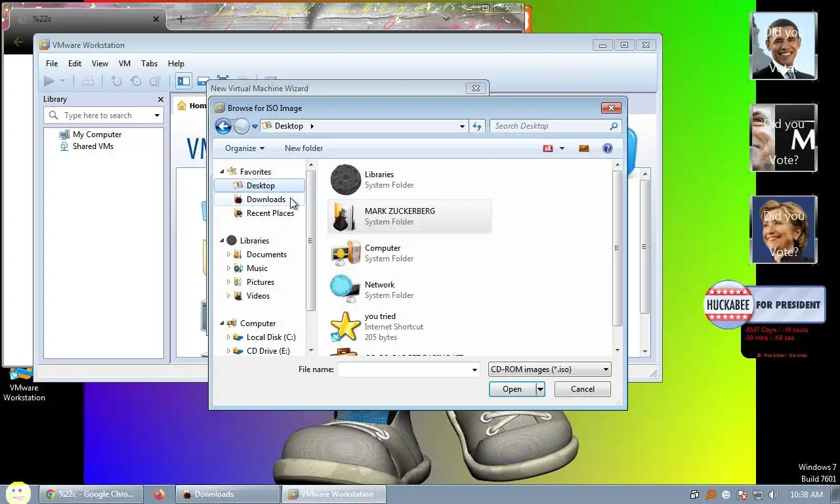
Task: Open the VMware Help menu
Action: 176,64
